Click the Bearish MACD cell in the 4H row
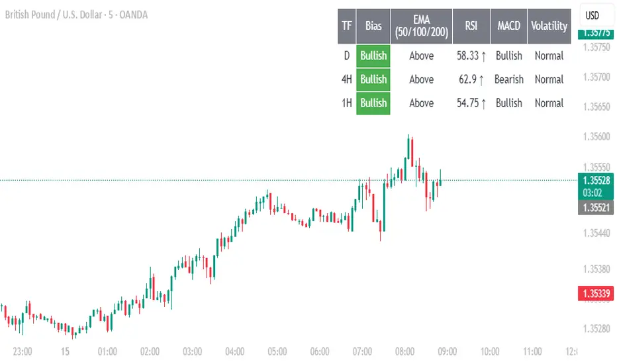This screenshot has height=364, width=617. click(x=509, y=79)
